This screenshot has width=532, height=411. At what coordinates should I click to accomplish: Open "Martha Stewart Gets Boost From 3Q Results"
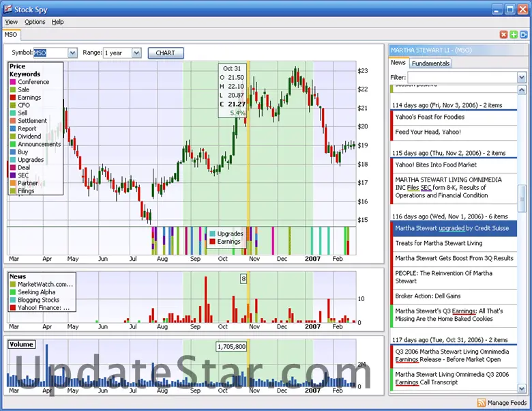click(454, 259)
